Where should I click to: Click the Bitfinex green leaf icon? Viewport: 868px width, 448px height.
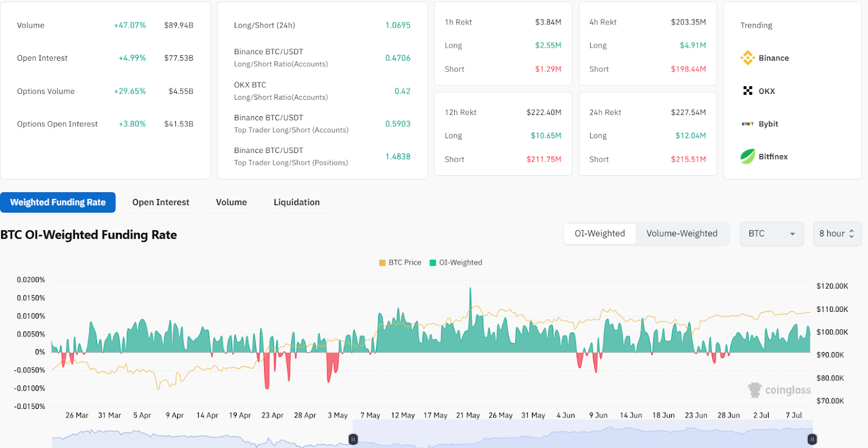(x=748, y=156)
